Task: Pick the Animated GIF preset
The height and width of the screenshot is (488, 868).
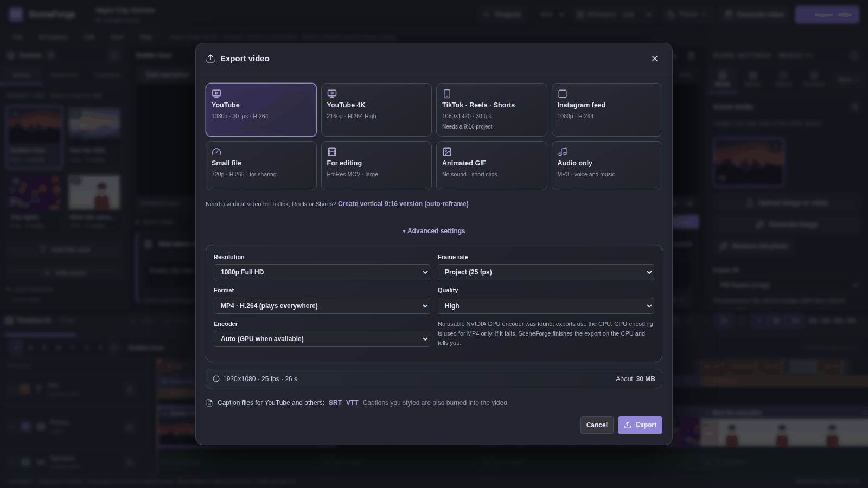Action: pyautogui.click(x=492, y=166)
